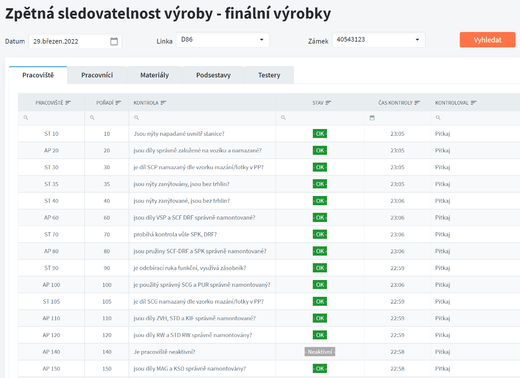Click filter icon in Stav column header

pyautogui.click(x=328, y=103)
